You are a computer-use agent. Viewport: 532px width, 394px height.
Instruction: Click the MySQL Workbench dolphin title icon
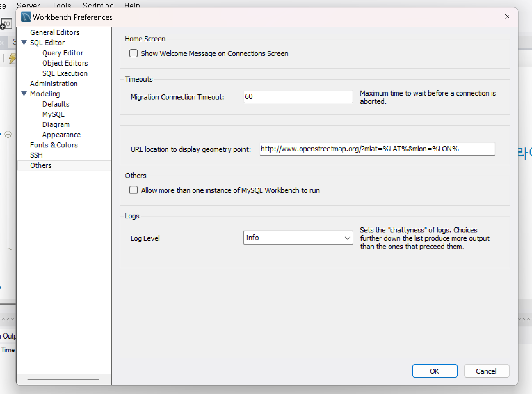pos(26,17)
